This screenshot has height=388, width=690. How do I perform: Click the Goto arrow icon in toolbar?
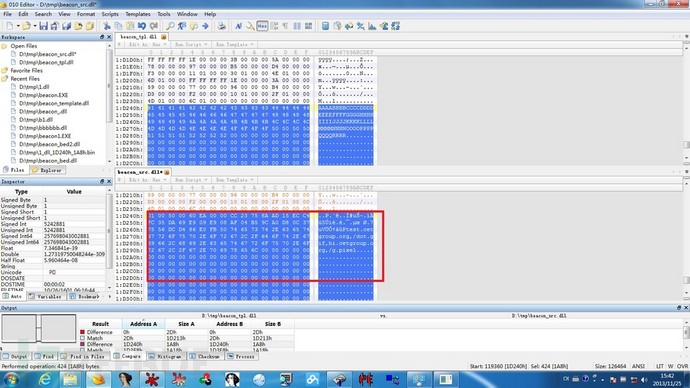click(x=205, y=26)
